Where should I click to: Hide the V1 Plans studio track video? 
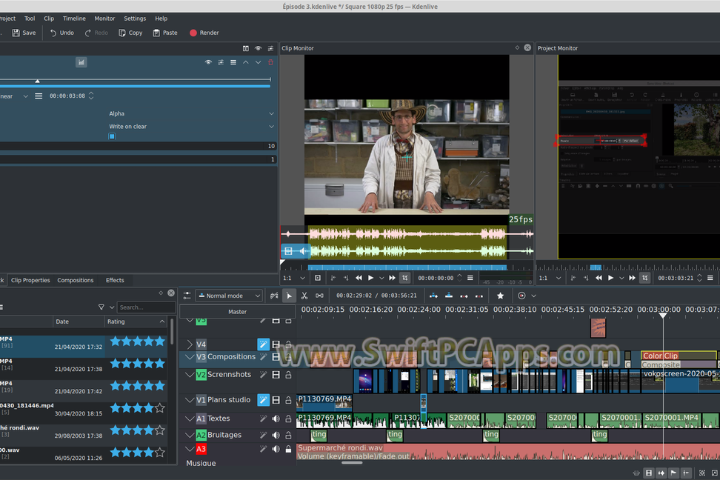pos(276,400)
